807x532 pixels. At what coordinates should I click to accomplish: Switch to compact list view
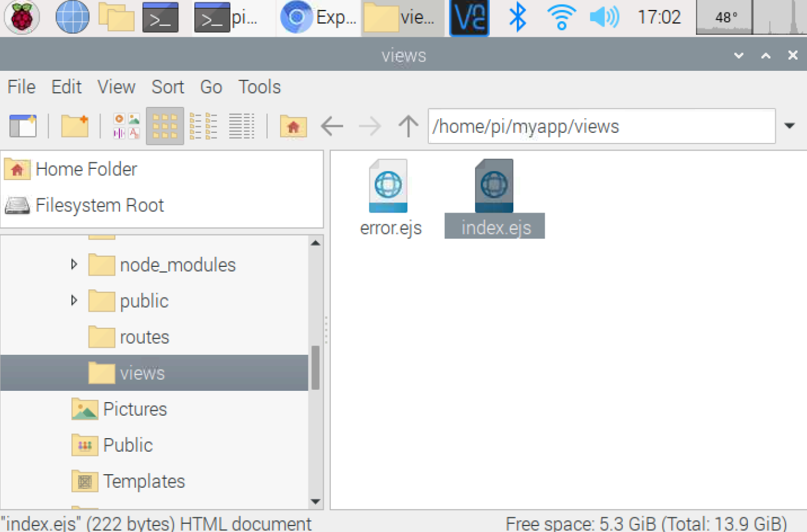click(203, 126)
